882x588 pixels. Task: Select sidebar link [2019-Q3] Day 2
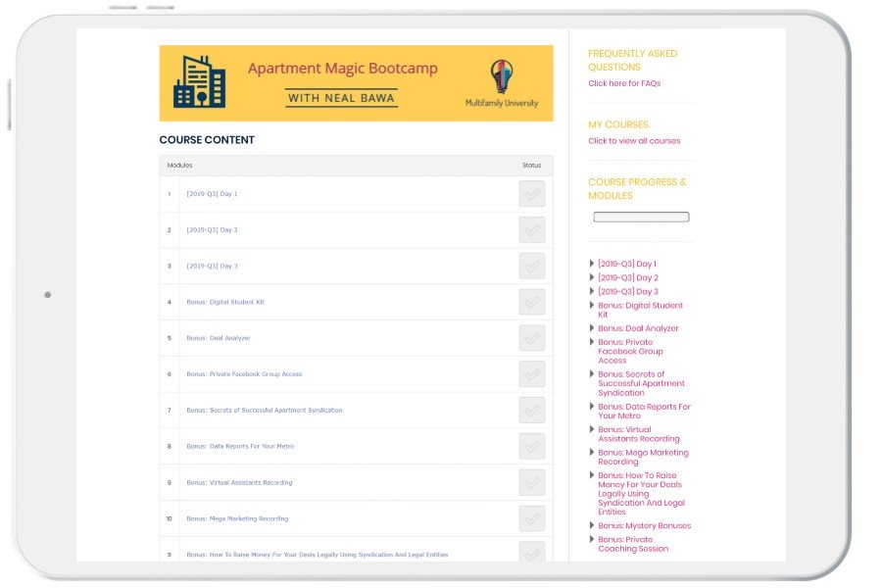628,277
